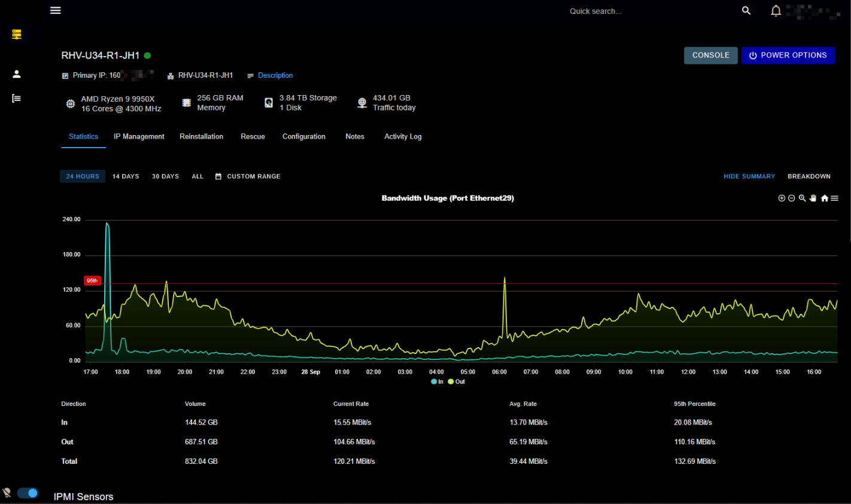Viewport: 851px width, 504px height.
Task: Open the Custom Range date picker
Action: [247, 176]
